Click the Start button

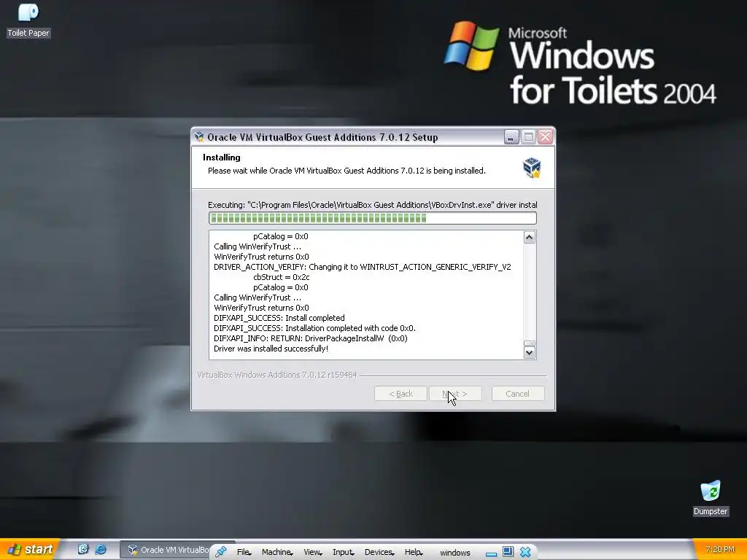pyautogui.click(x=30, y=550)
